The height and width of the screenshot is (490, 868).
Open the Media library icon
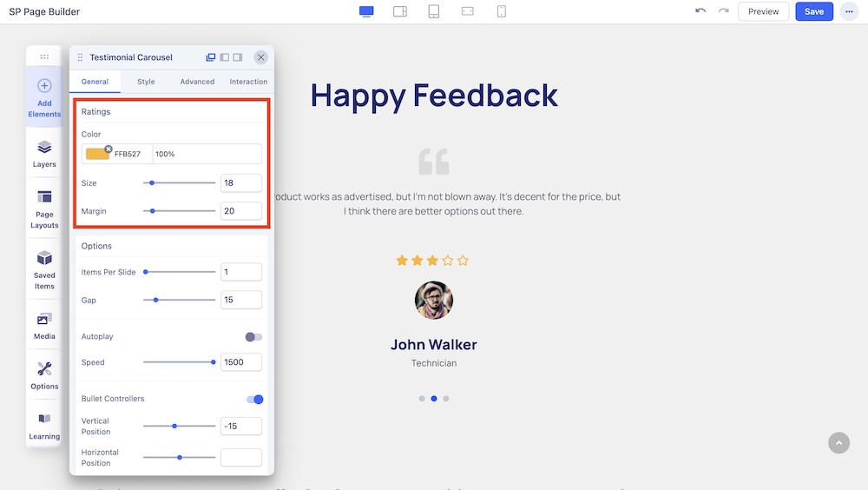point(44,325)
